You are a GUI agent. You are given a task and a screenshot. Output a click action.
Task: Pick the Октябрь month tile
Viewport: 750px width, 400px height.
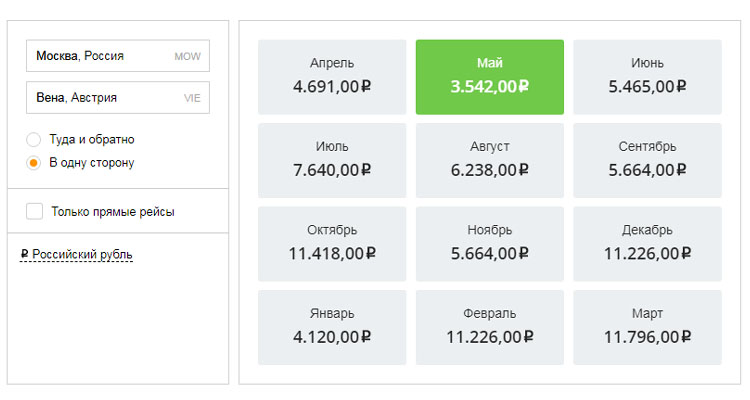[x=332, y=243]
